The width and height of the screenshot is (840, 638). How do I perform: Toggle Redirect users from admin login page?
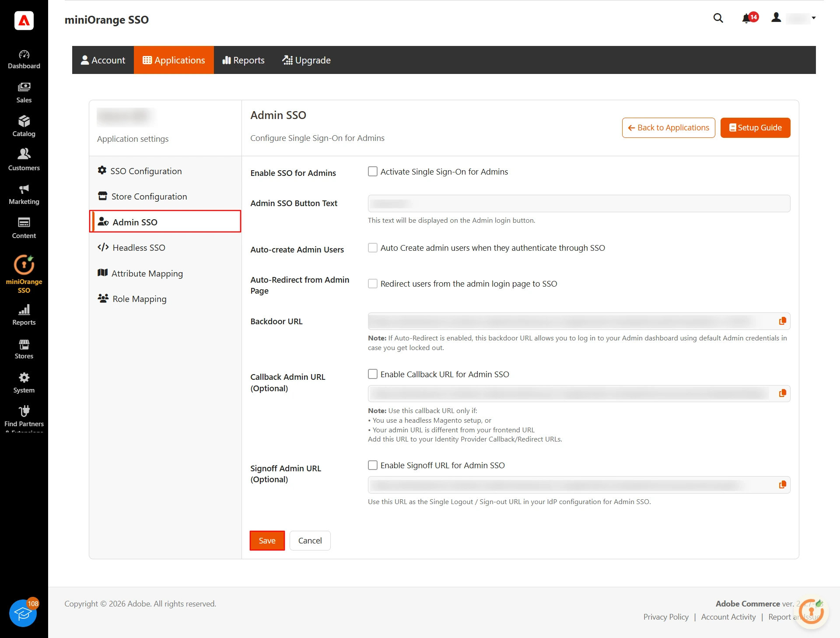click(x=373, y=284)
